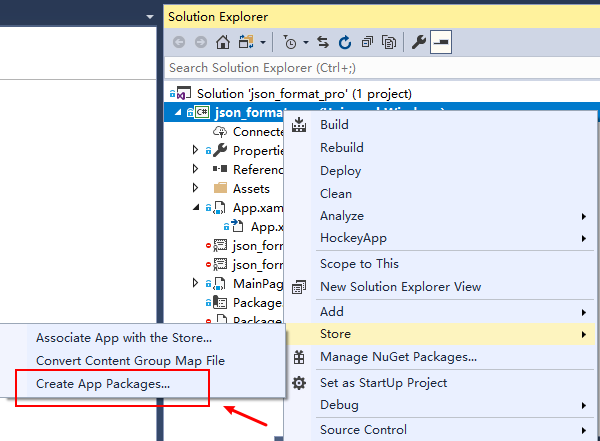Open the Source Control submenu
600x441 pixels.
click(x=440, y=430)
